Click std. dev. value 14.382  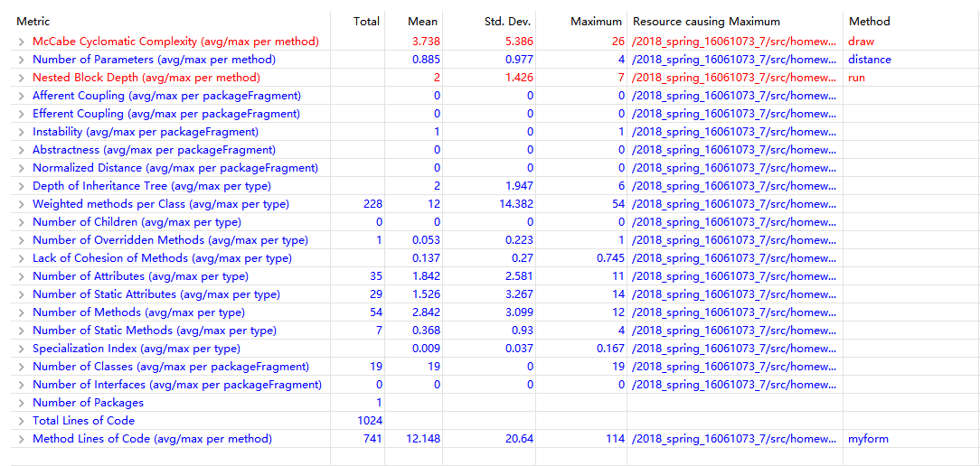(x=517, y=204)
